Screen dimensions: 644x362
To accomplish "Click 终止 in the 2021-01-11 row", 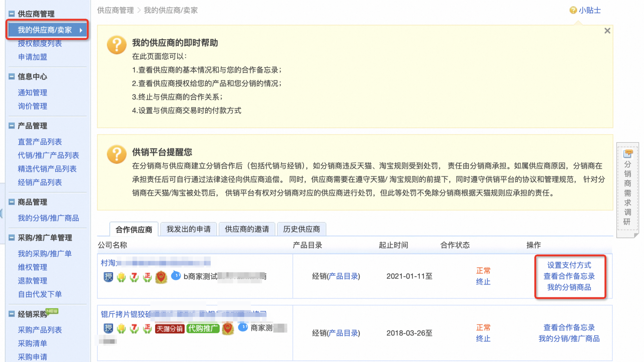I will point(483,282).
